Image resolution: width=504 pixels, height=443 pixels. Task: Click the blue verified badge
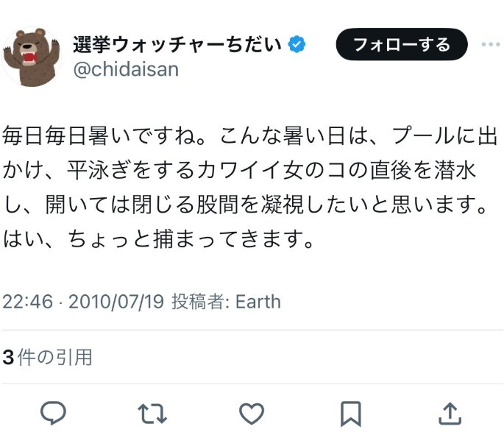[x=297, y=44]
